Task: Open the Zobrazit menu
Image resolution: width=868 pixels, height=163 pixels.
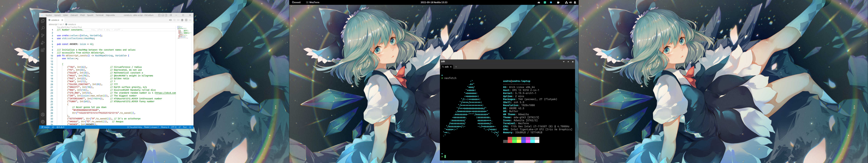Action: coord(74,15)
